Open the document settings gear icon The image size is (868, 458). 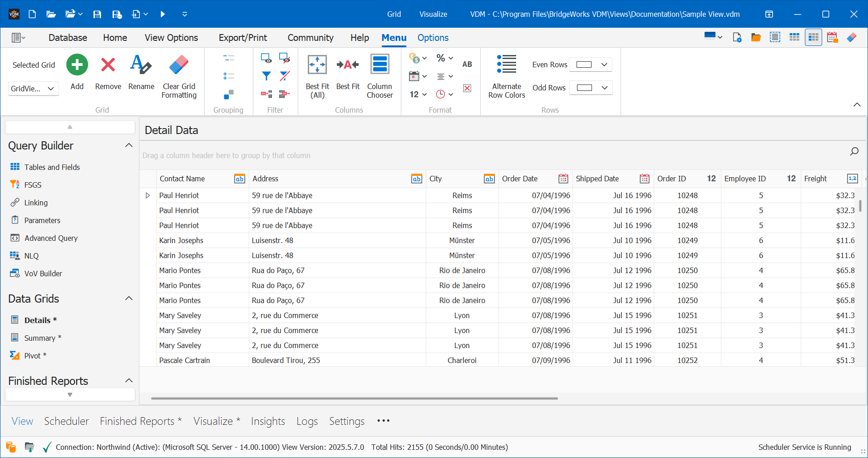(737, 37)
